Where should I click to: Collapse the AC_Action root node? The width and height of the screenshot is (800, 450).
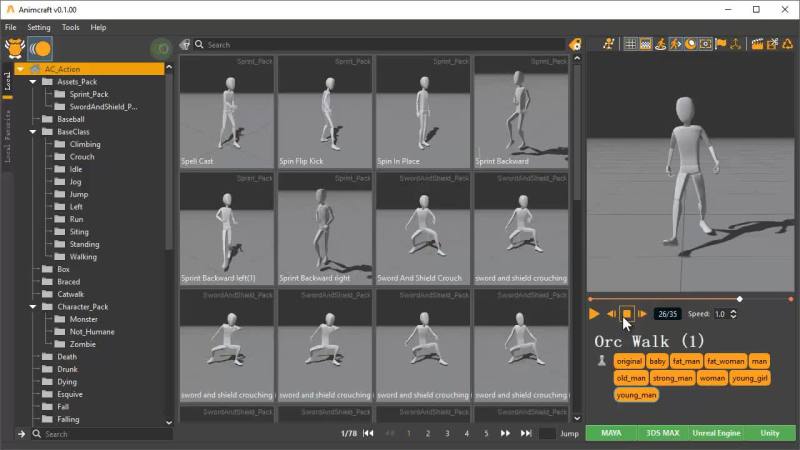[20, 69]
